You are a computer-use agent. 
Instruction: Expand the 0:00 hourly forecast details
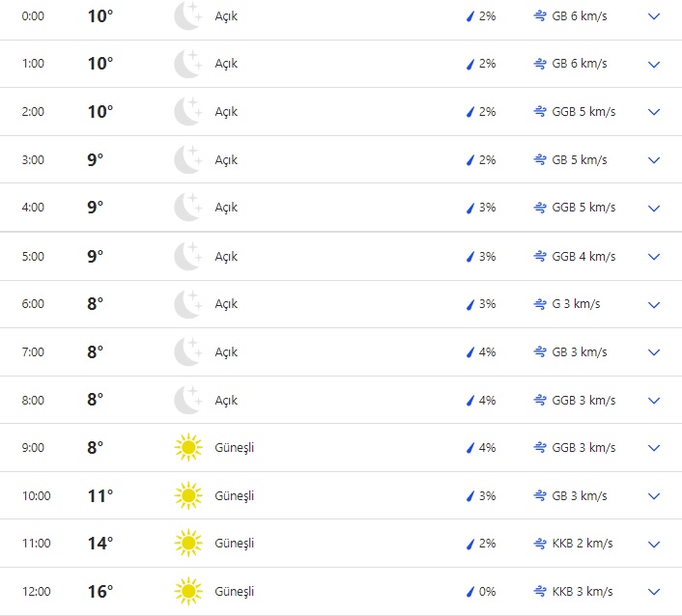(x=654, y=16)
